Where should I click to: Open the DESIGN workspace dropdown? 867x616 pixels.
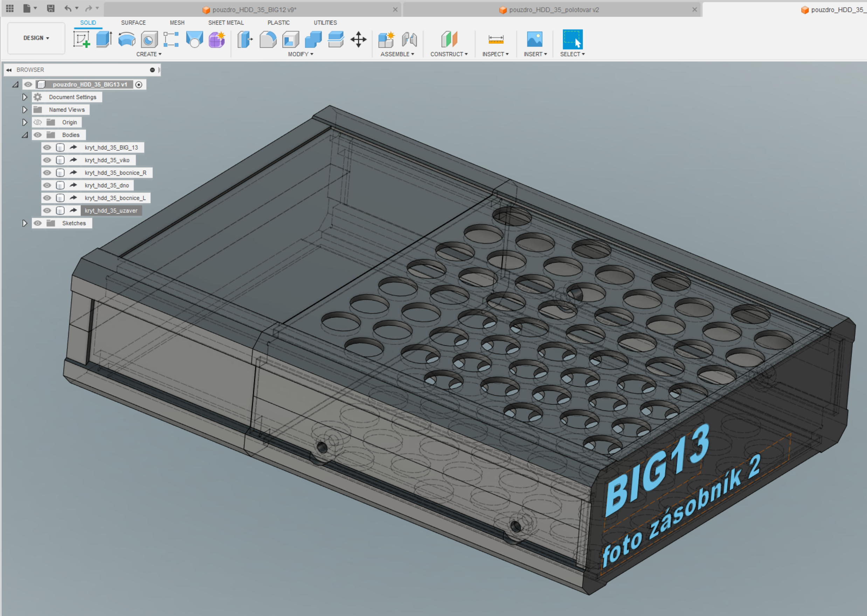pos(36,38)
